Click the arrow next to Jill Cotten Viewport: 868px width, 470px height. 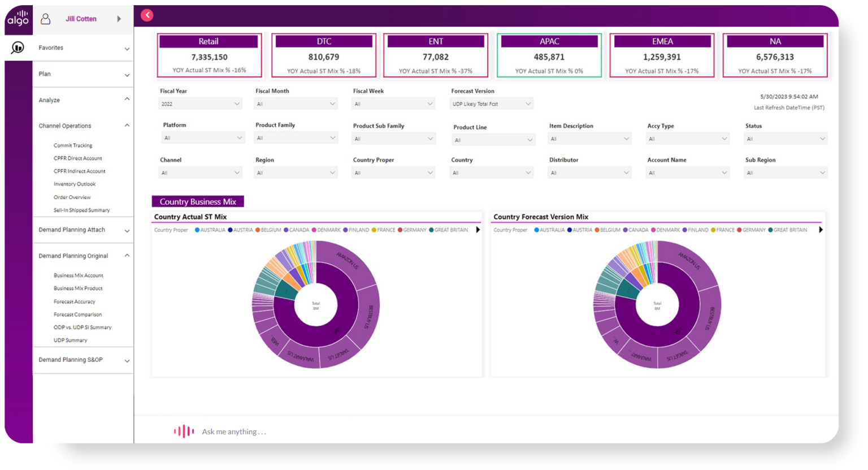119,19
